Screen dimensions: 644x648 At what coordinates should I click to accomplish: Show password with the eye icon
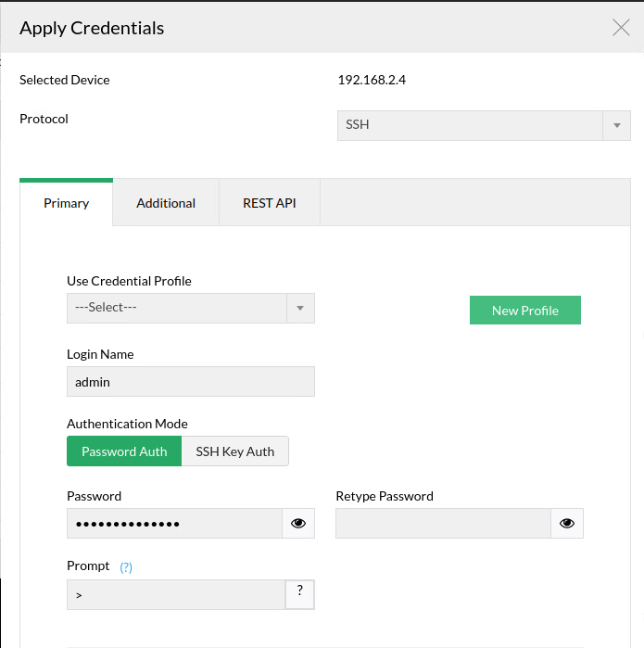point(298,524)
